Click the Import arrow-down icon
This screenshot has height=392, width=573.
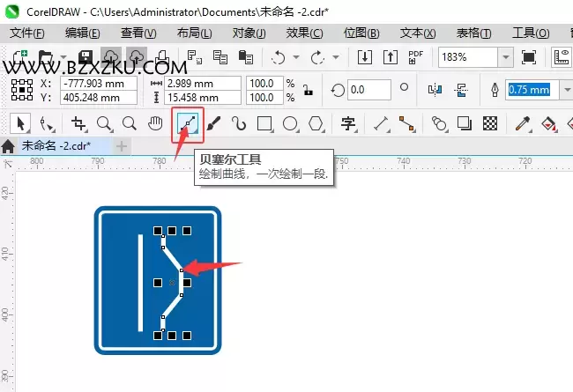click(365, 57)
